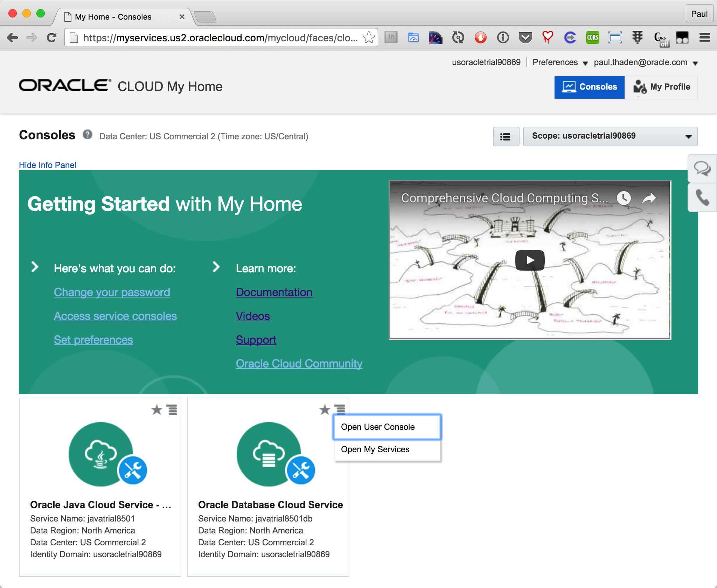Click the Hide Info Panel link
717x588 pixels.
[x=48, y=165]
